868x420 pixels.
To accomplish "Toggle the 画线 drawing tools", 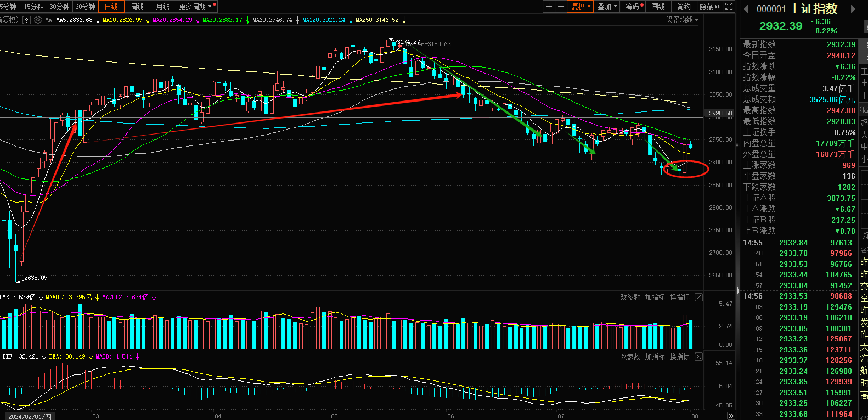I will [658, 7].
